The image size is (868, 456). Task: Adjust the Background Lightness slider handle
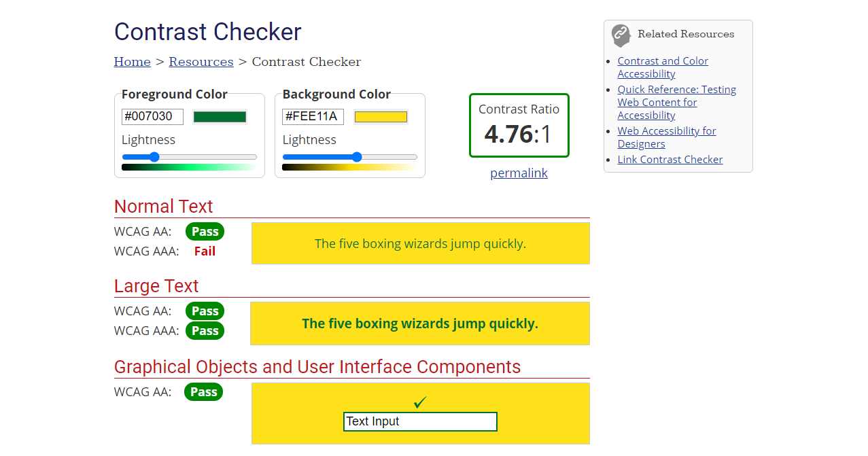click(x=358, y=157)
